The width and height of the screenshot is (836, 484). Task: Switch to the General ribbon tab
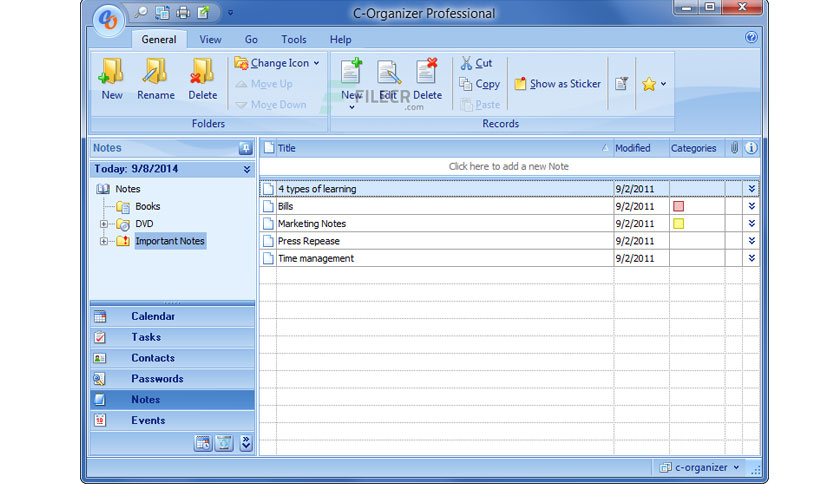click(159, 39)
